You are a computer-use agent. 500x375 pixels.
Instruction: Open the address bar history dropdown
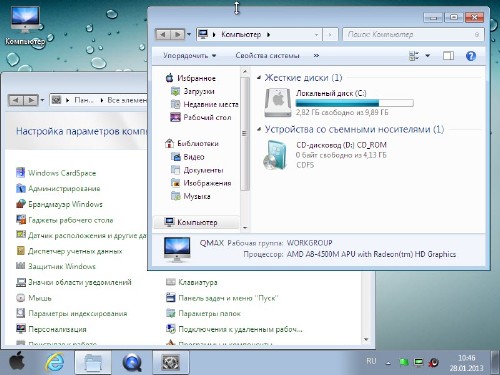[x=316, y=35]
